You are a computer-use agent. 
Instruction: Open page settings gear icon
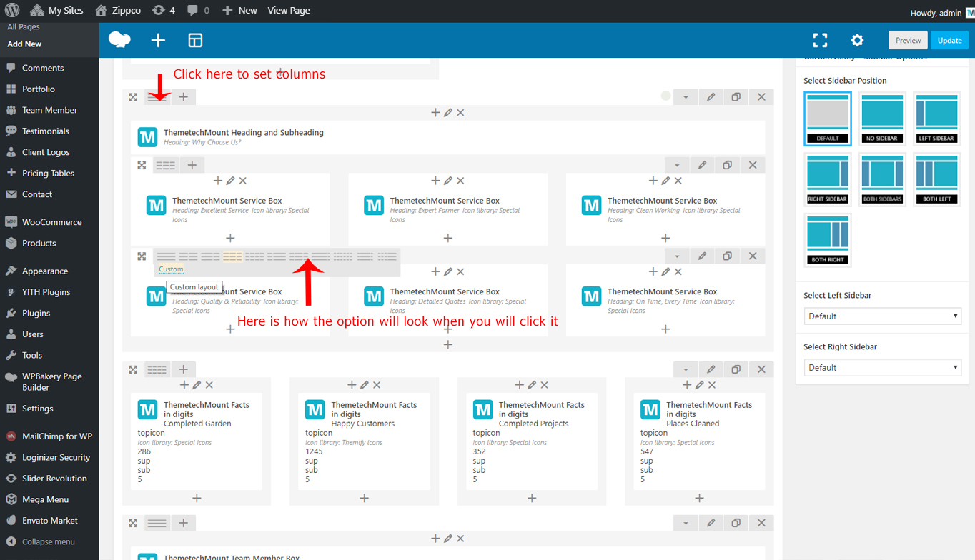pyautogui.click(x=857, y=40)
